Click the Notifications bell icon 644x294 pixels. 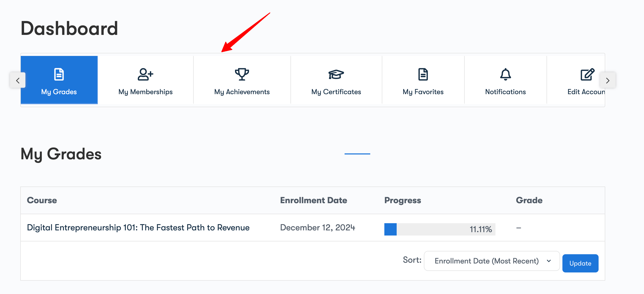pos(505,74)
